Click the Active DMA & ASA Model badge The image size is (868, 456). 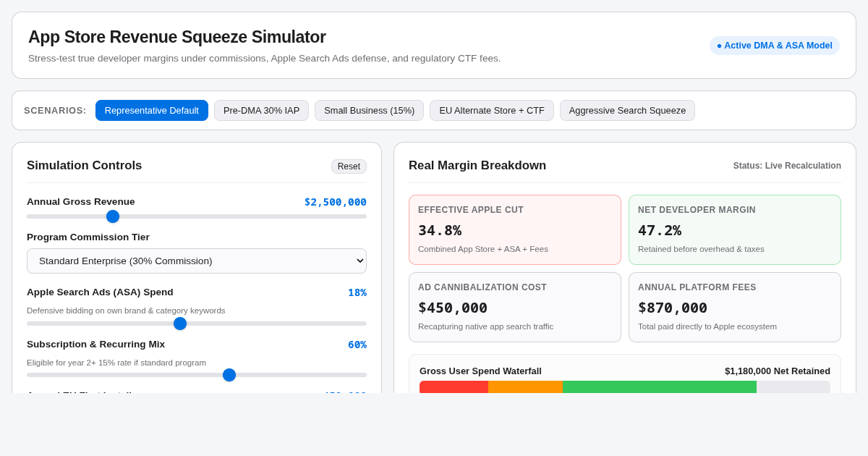775,46
